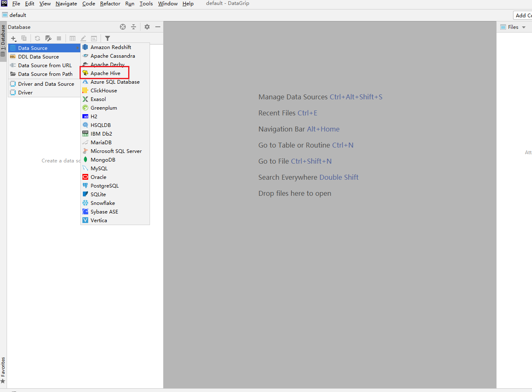Click the Duplicate data source icon
The height and width of the screenshot is (392, 532).
click(x=24, y=38)
